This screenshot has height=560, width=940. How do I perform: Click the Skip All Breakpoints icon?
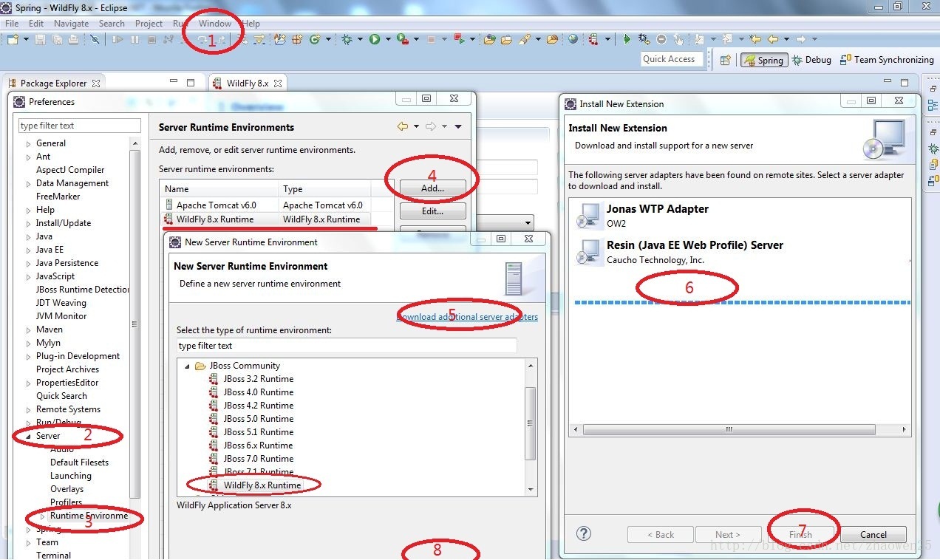[x=95, y=39]
